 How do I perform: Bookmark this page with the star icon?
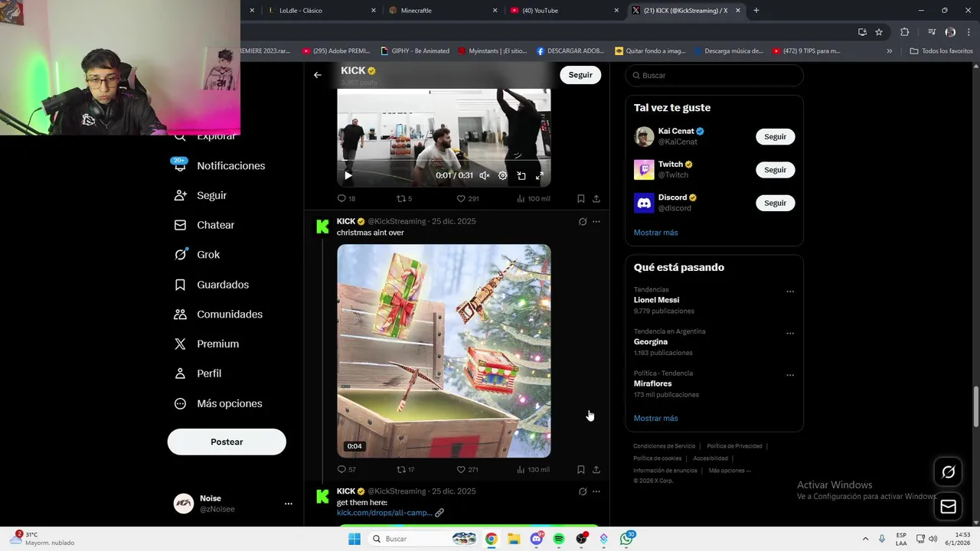(x=879, y=32)
